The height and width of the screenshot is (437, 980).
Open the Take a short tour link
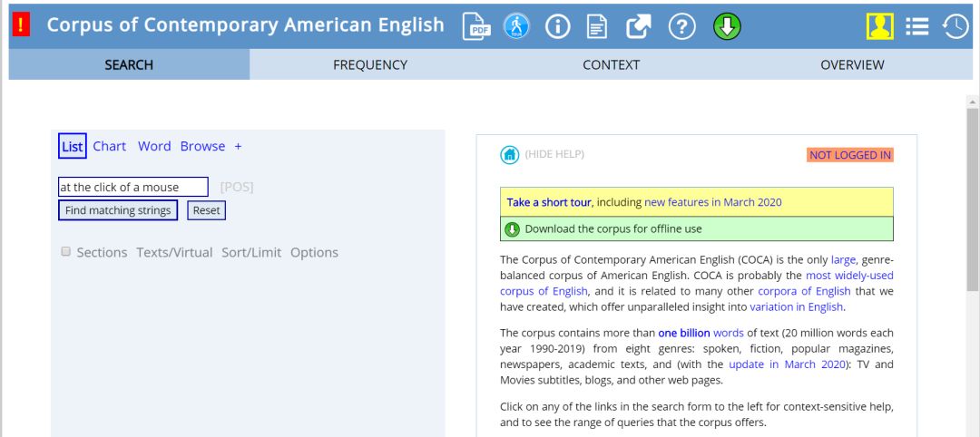(549, 202)
